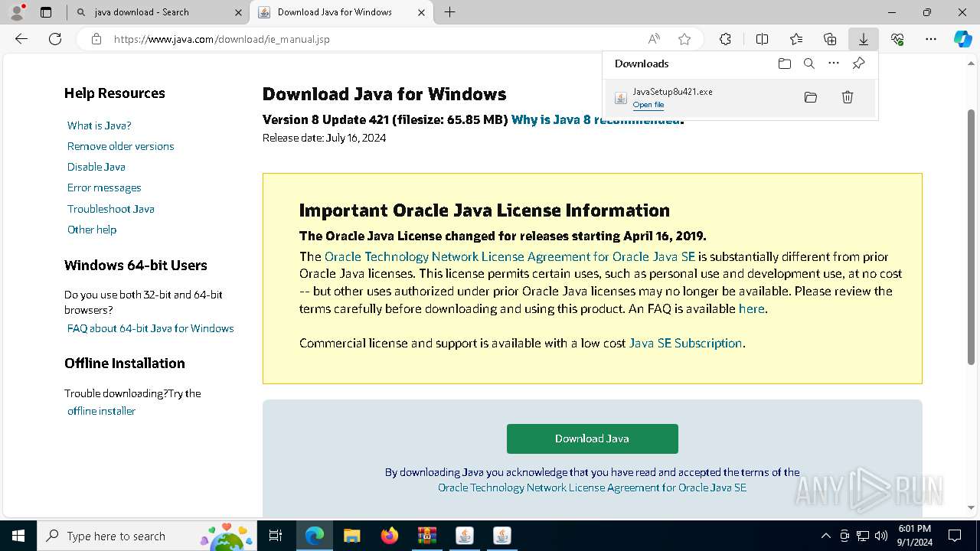Screen dimensions: 980x551
Task: Launch Copilot sidebar icon
Action: pos(963,39)
